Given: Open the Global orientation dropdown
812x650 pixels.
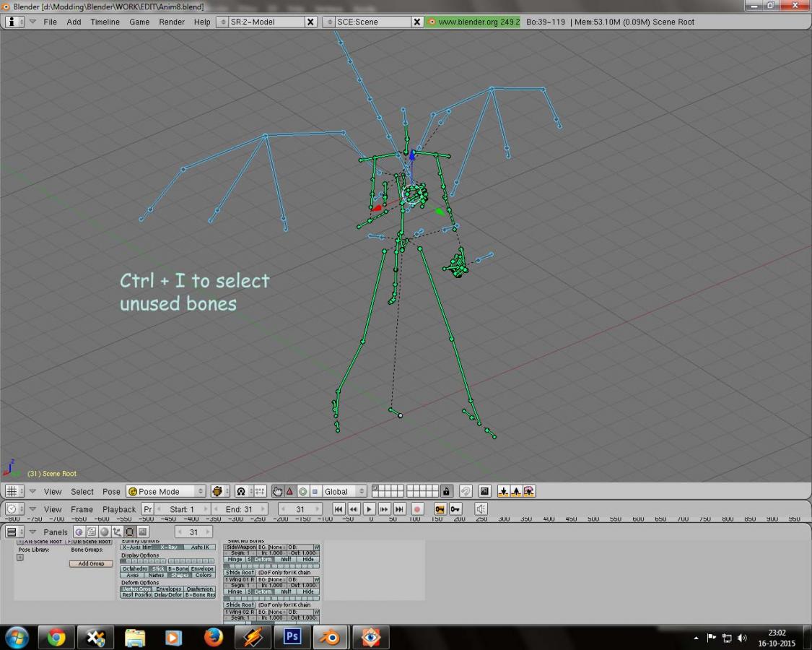Looking at the screenshot, I should pos(344,491).
